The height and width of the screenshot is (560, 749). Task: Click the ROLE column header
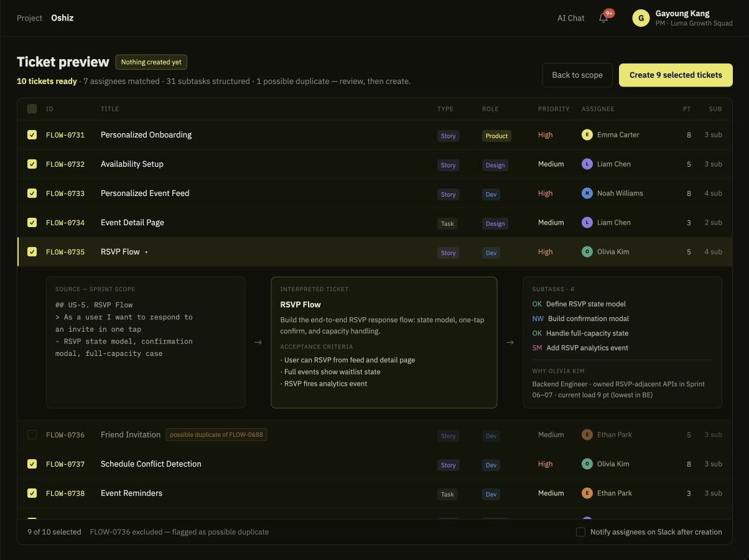click(x=490, y=109)
